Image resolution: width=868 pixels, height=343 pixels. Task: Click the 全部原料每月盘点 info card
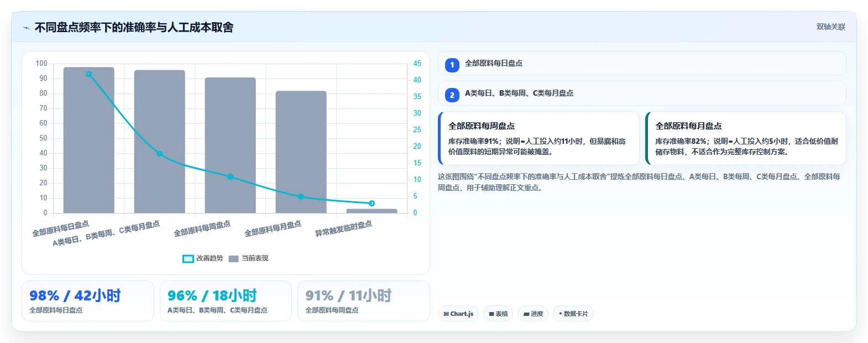tap(746, 138)
